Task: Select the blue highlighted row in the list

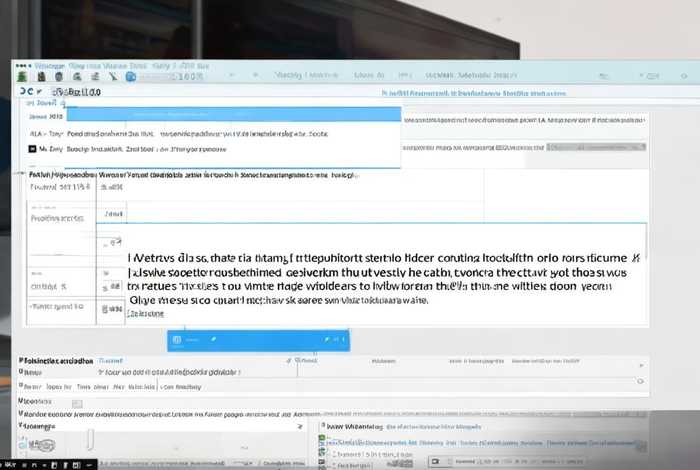Action: pos(233,114)
